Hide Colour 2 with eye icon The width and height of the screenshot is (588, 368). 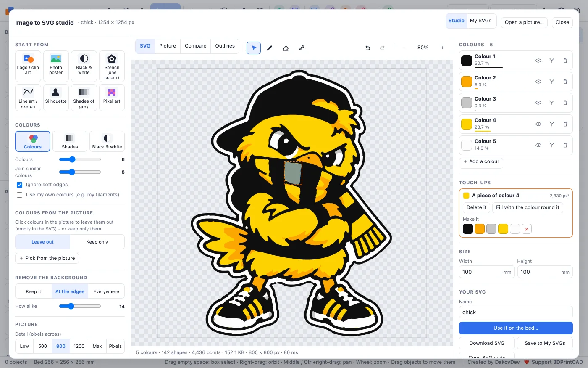[538, 82]
